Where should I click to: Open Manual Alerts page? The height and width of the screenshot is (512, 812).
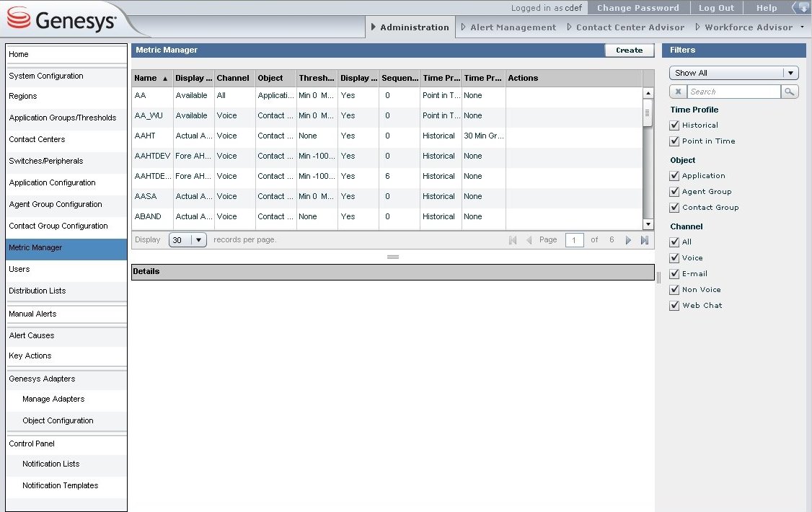(x=66, y=314)
